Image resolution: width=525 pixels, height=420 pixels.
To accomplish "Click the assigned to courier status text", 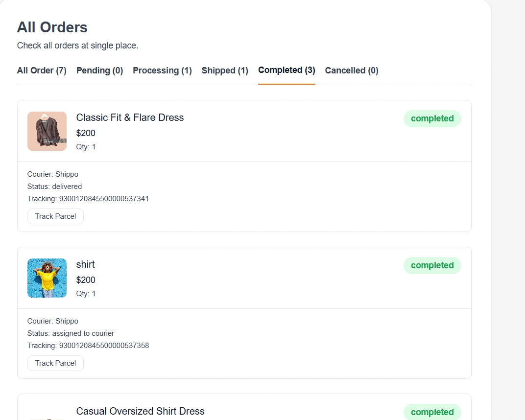I will (83, 333).
